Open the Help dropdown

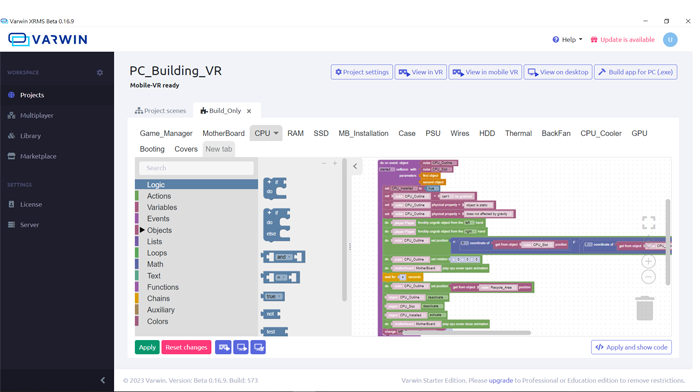point(567,40)
